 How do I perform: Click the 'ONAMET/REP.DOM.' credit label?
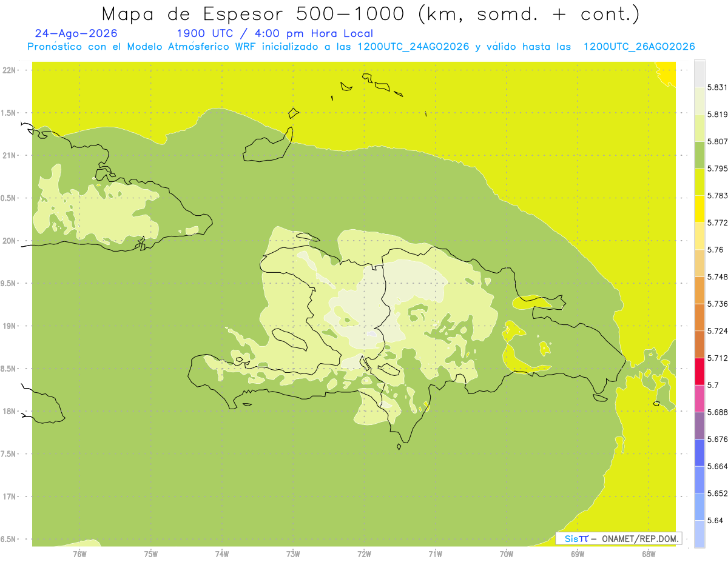(640, 538)
